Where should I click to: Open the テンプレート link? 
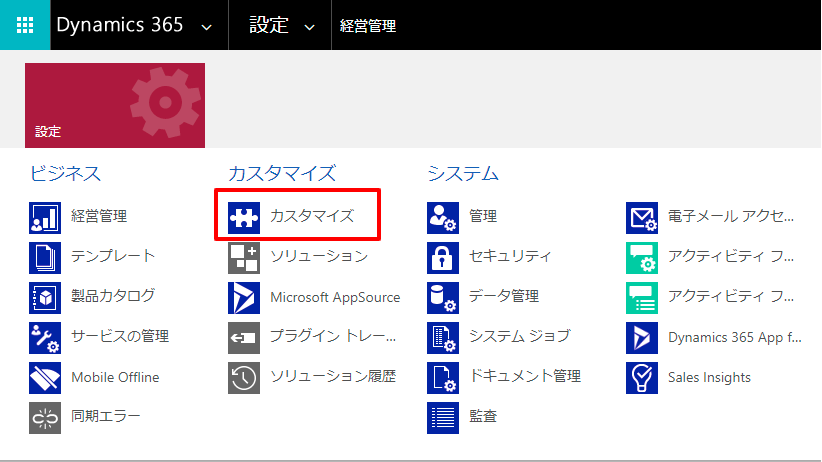point(113,256)
